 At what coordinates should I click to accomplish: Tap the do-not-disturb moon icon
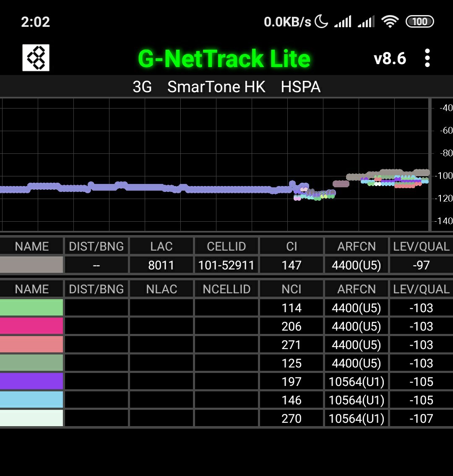pos(321,21)
